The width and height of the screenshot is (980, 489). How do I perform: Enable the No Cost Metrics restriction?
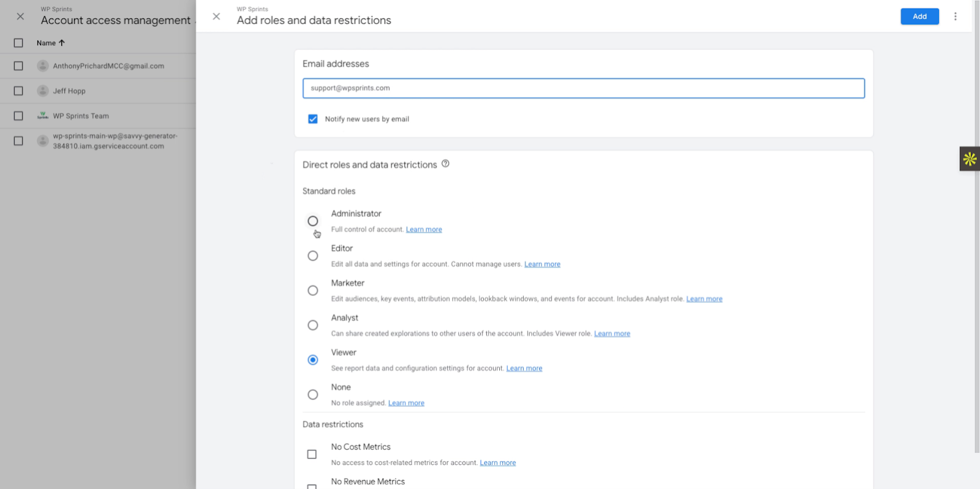312,454
